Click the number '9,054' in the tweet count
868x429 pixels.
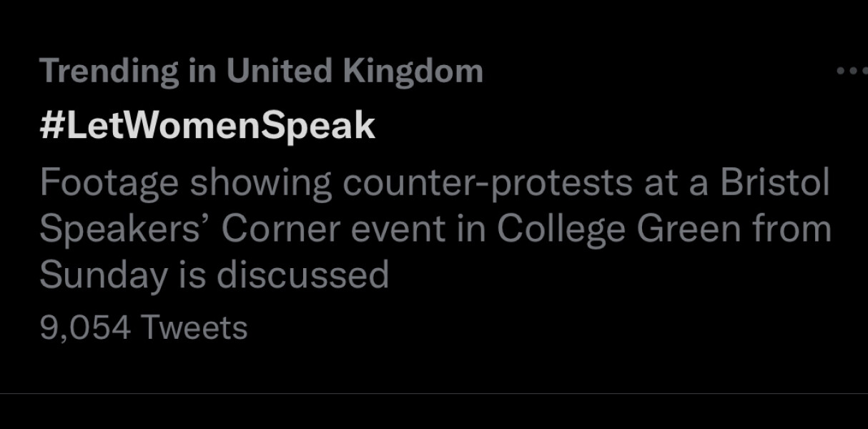[85, 328]
